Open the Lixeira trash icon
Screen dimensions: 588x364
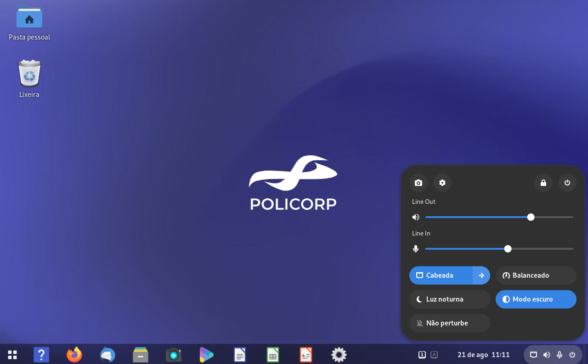click(29, 79)
